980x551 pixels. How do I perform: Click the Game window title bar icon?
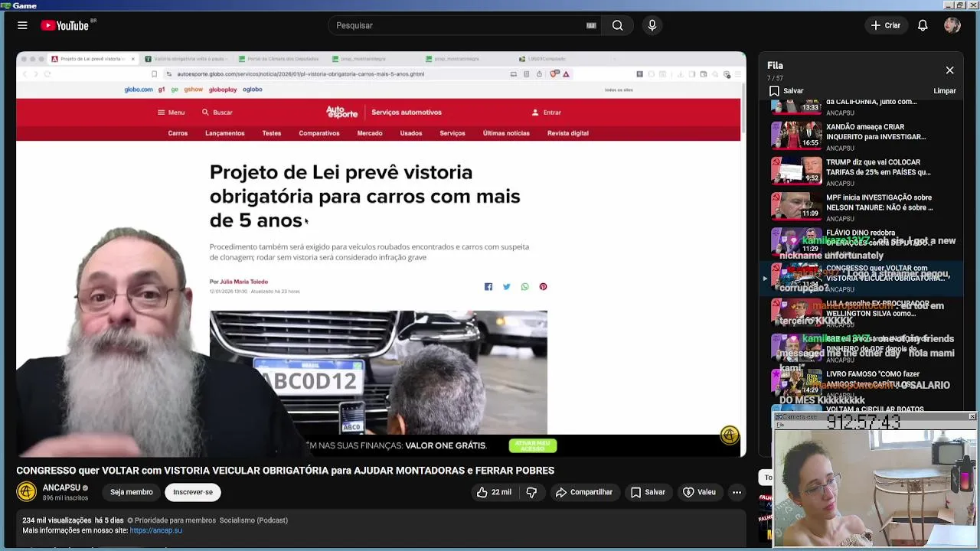(x=6, y=5)
